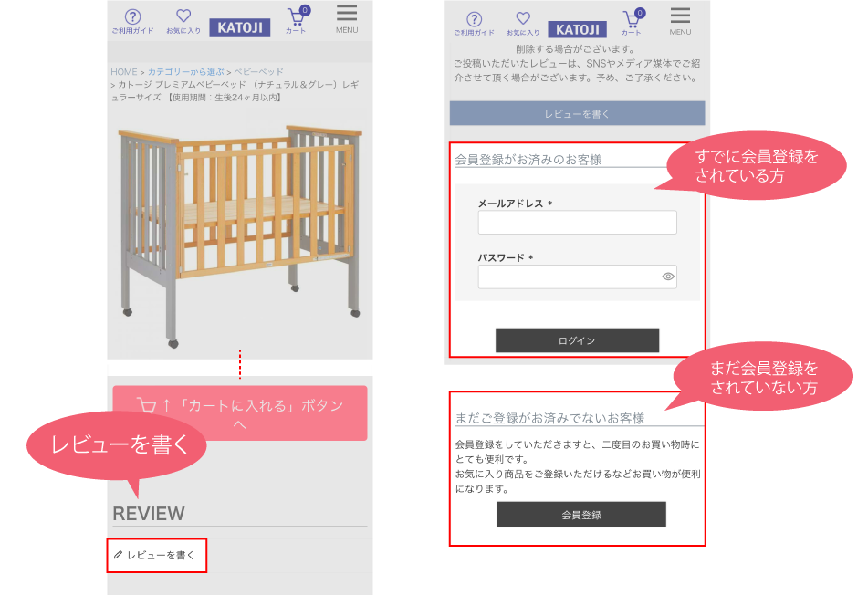Open the usage guide icon on left screen
Screen dimensions: 868x595
click(133, 22)
